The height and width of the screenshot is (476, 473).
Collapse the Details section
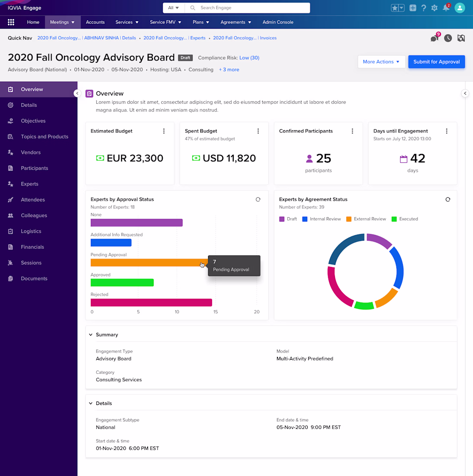(91, 403)
